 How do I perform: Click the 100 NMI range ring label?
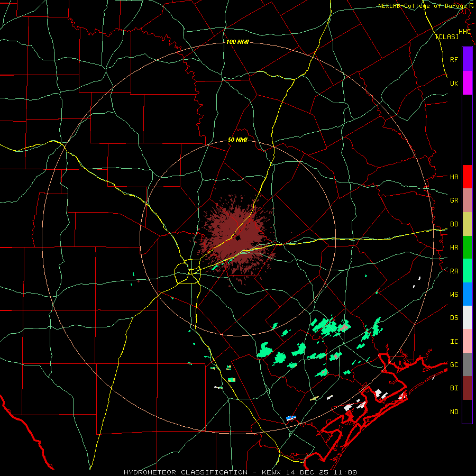tap(237, 42)
